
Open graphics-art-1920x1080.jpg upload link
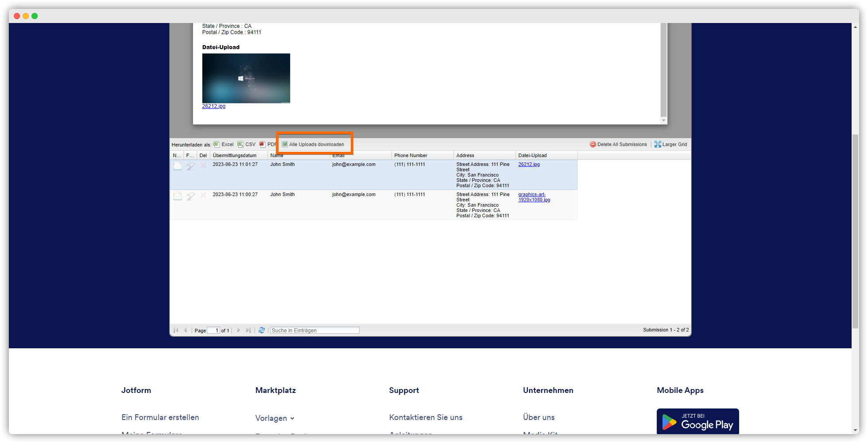(534, 197)
